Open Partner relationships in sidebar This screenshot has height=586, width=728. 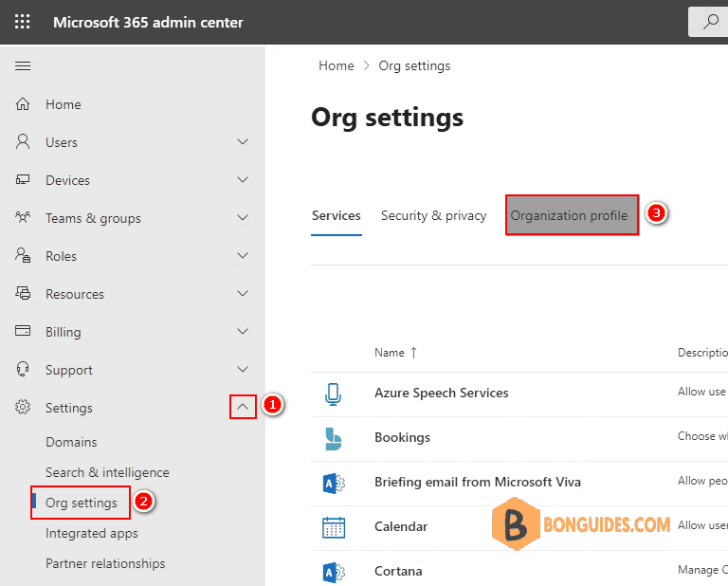click(x=105, y=563)
